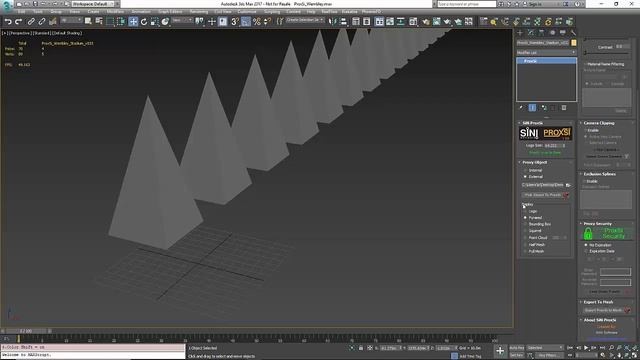The height and width of the screenshot is (360, 640).
Task: Activate the Select and Link tool
Action: click(x=31, y=21)
